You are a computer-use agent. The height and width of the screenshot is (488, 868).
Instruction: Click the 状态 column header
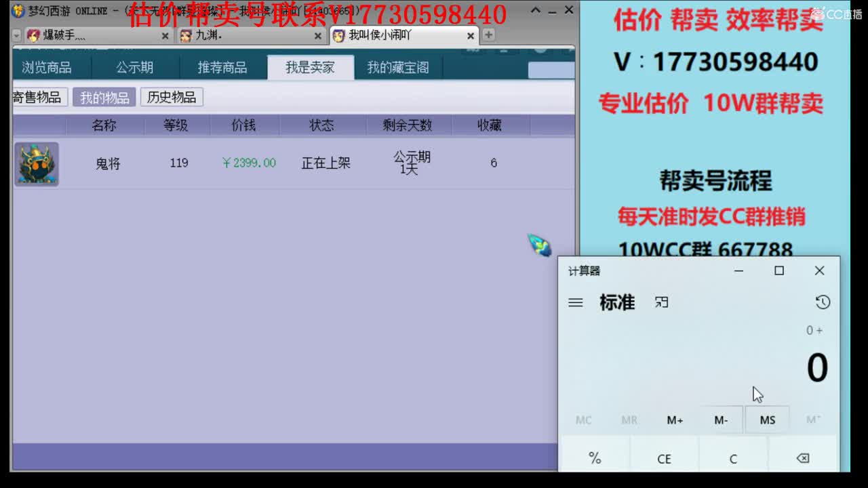(321, 125)
